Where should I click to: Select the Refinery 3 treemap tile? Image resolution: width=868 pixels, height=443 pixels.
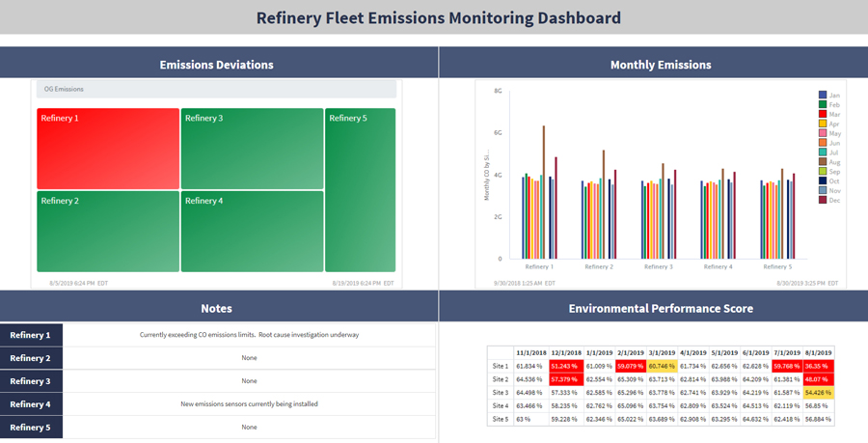pyautogui.click(x=252, y=149)
